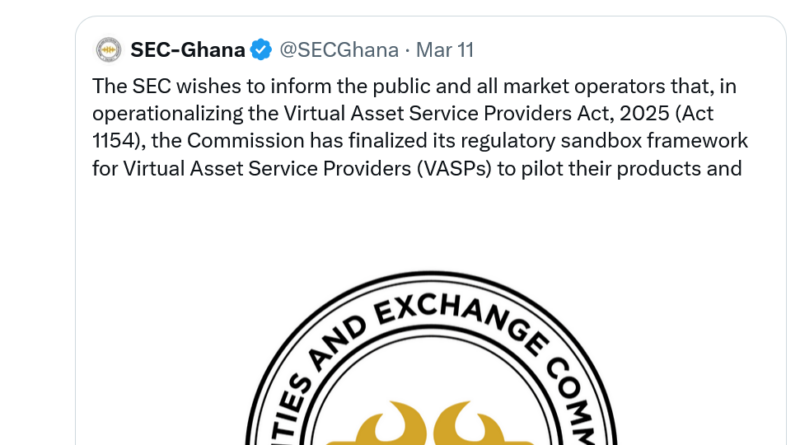
Task: Open the SEC-Ghana display name link
Action: pos(187,49)
